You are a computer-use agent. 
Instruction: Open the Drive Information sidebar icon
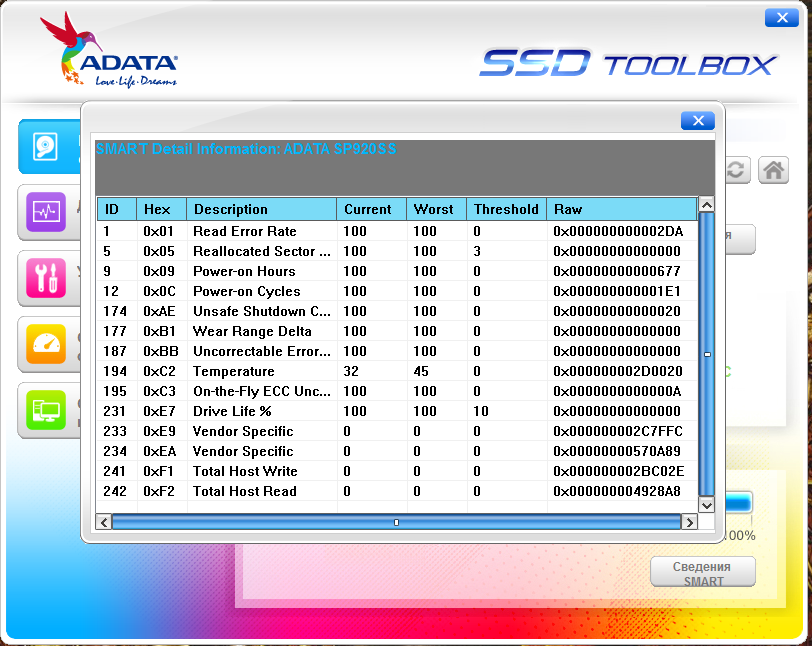(x=46, y=147)
